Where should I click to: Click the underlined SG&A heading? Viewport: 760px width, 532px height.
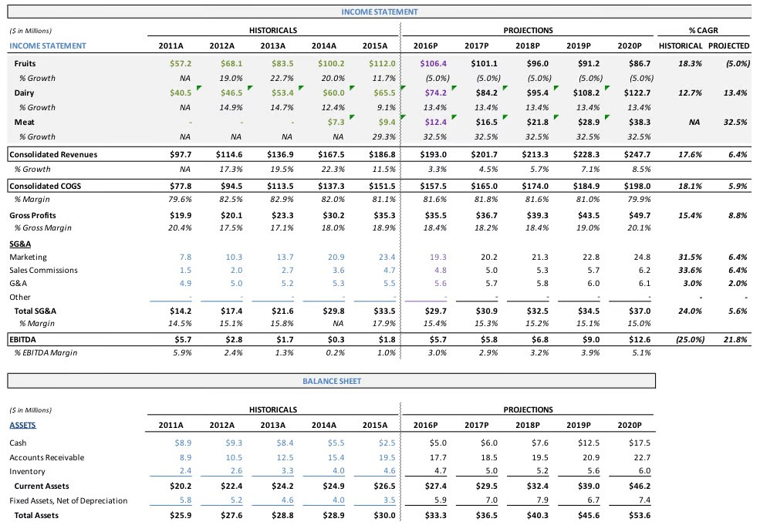point(20,244)
